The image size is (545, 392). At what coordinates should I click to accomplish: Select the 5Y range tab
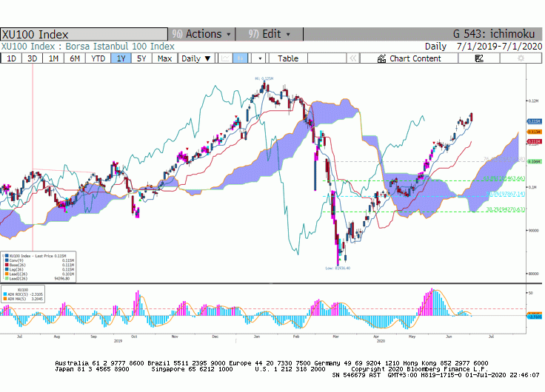[x=141, y=58]
